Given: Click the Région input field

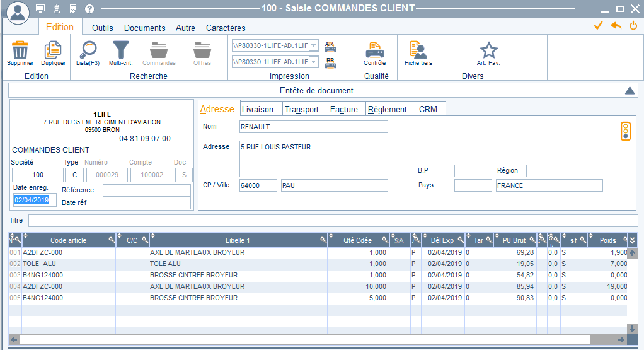Looking at the screenshot, I should tap(565, 171).
